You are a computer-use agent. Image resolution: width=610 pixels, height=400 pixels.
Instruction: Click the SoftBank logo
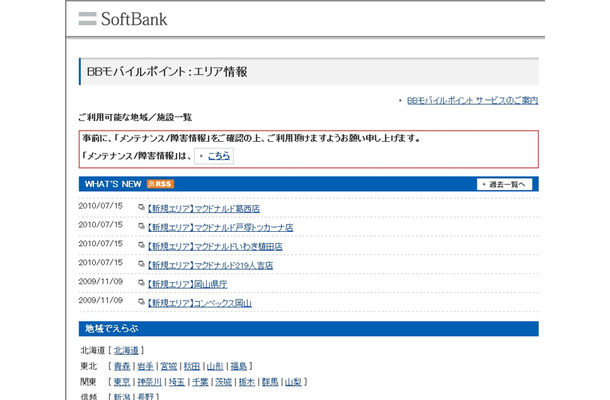pyautogui.click(x=123, y=19)
